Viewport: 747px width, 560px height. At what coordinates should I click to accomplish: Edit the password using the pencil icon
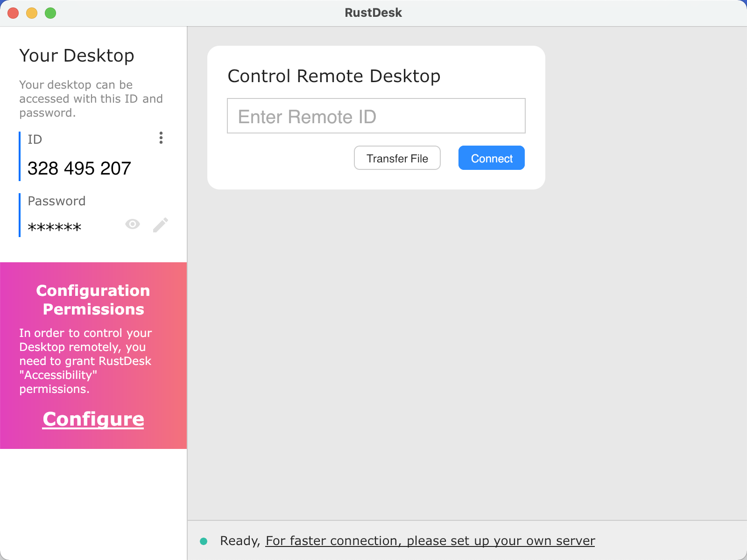point(161,224)
